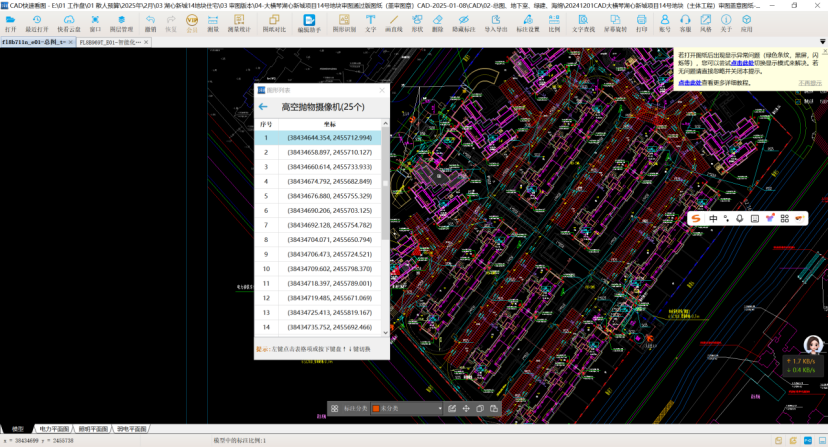The width and height of the screenshot is (829, 448).
Task: Toggle Sogou input Chinese/English mode
Action: [x=713, y=218]
